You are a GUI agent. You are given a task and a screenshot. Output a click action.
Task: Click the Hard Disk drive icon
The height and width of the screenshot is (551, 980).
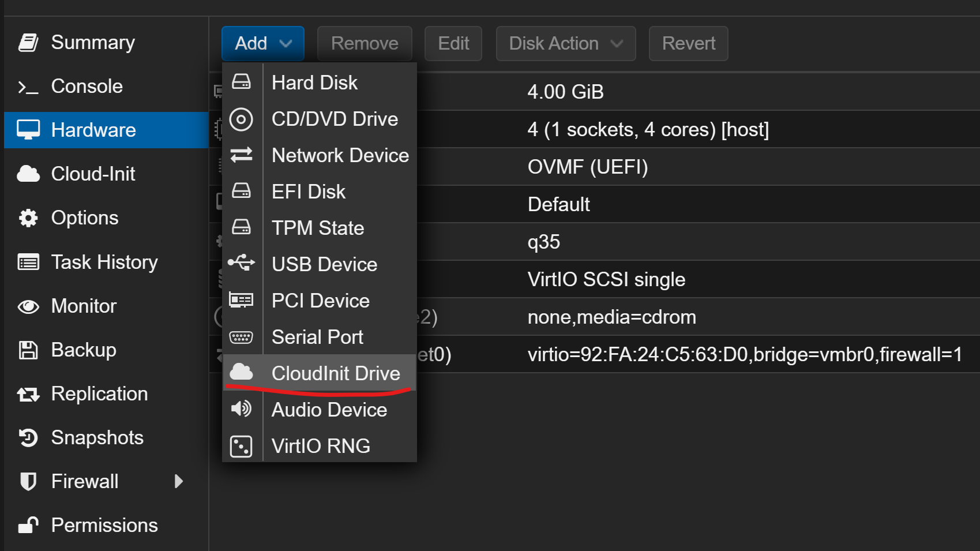[241, 82]
